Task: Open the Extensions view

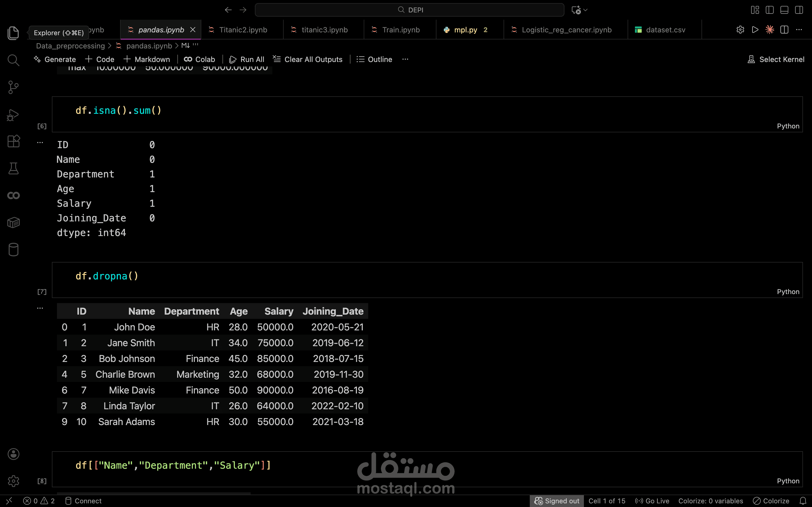Action: [x=13, y=141]
